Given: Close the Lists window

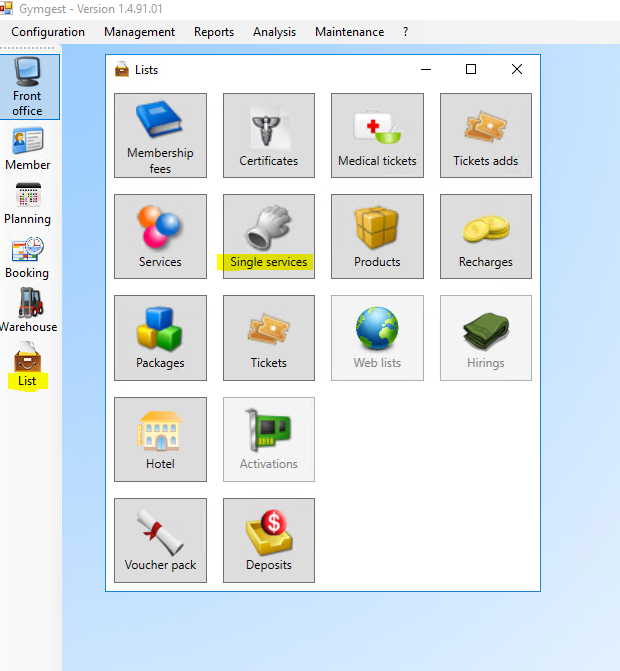Looking at the screenshot, I should 517,69.
